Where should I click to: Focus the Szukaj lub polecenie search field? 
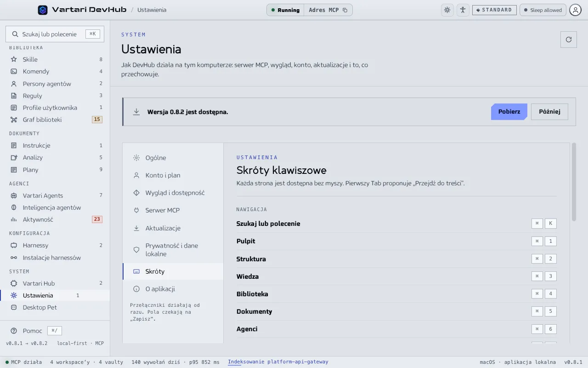pyautogui.click(x=55, y=34)
